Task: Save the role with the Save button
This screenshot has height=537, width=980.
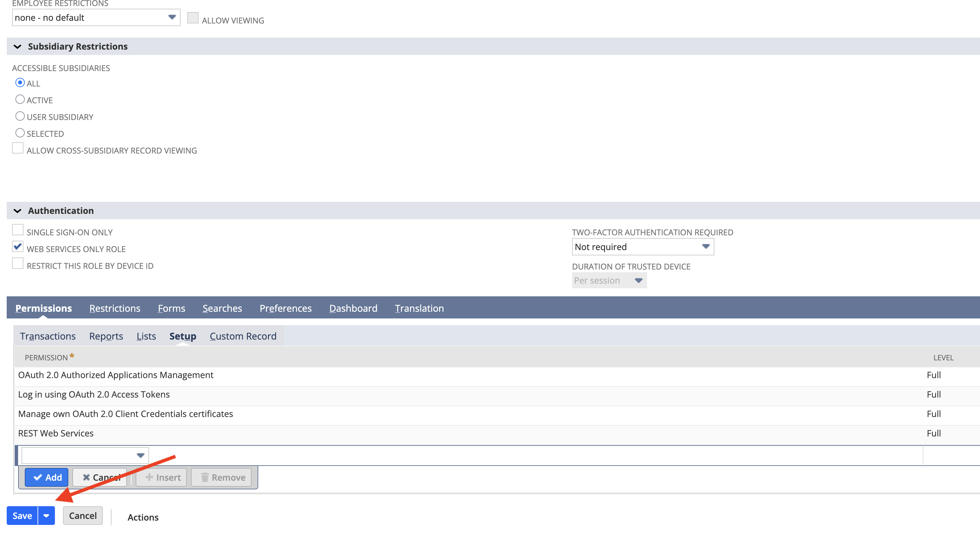Action: tap(22, 515)
